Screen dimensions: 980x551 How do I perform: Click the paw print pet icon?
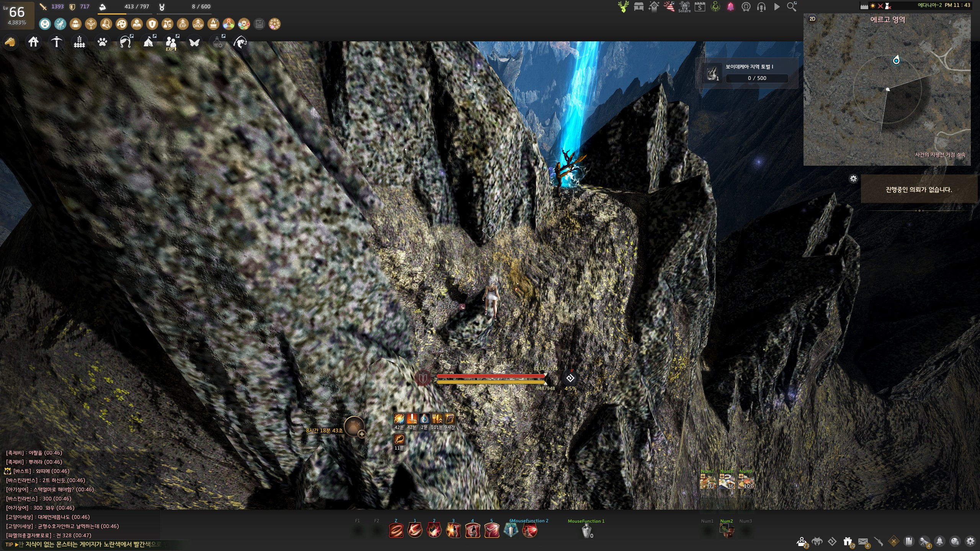pyautogui.click(x=102, y=42)
